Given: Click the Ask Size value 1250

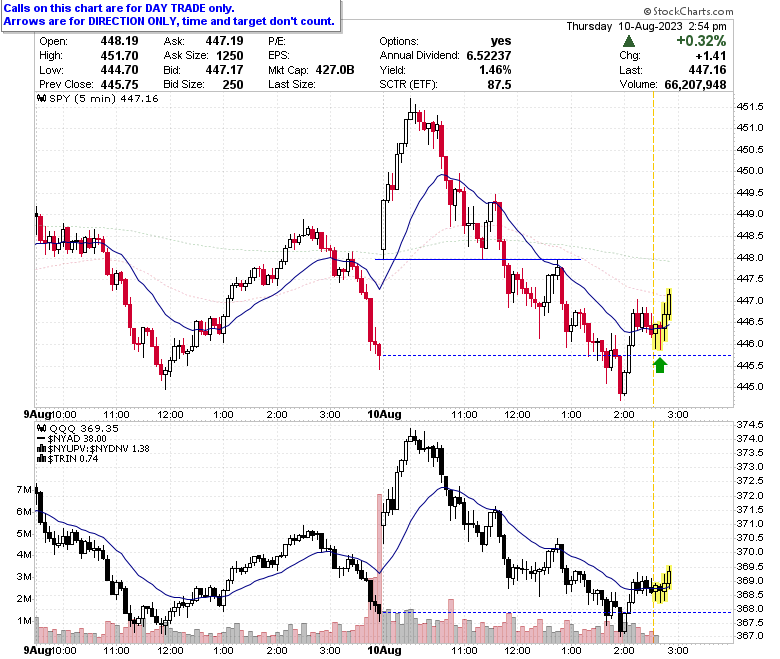Looking at the screenshot, I should point(230,55).
